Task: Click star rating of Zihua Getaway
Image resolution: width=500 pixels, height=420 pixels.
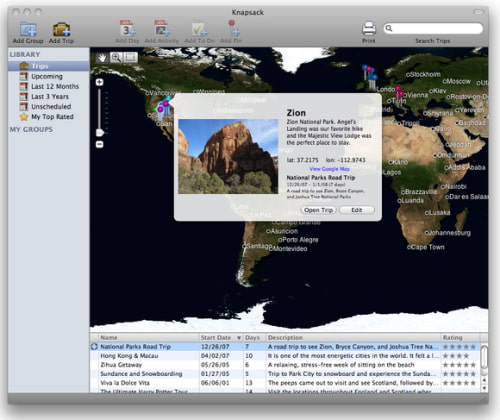Action: (459, 365)
